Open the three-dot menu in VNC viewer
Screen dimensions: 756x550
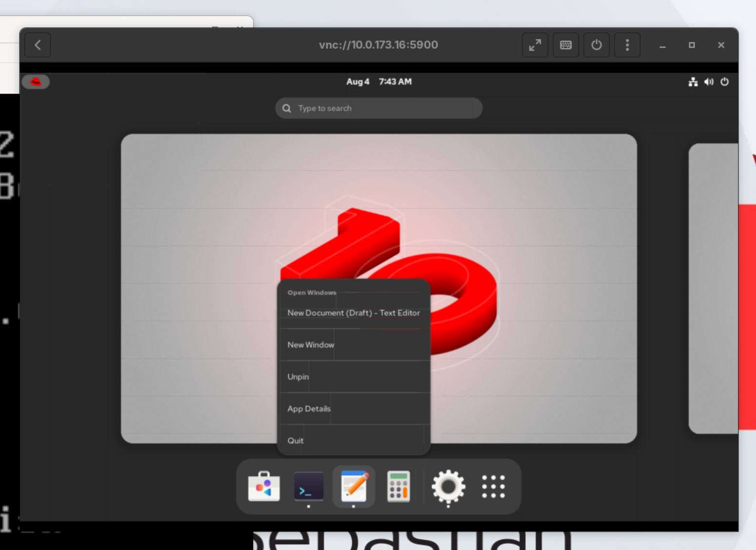click(x=627, y=45)
